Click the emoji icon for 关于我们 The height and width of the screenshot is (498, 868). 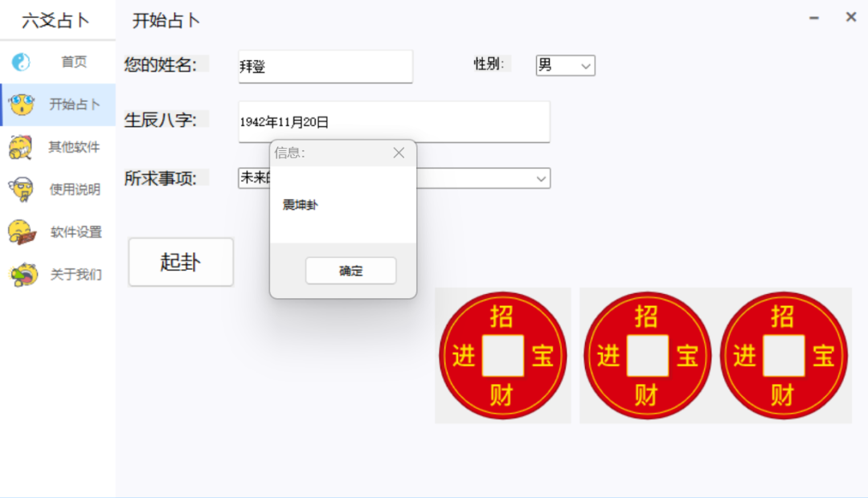click(23, 275)
